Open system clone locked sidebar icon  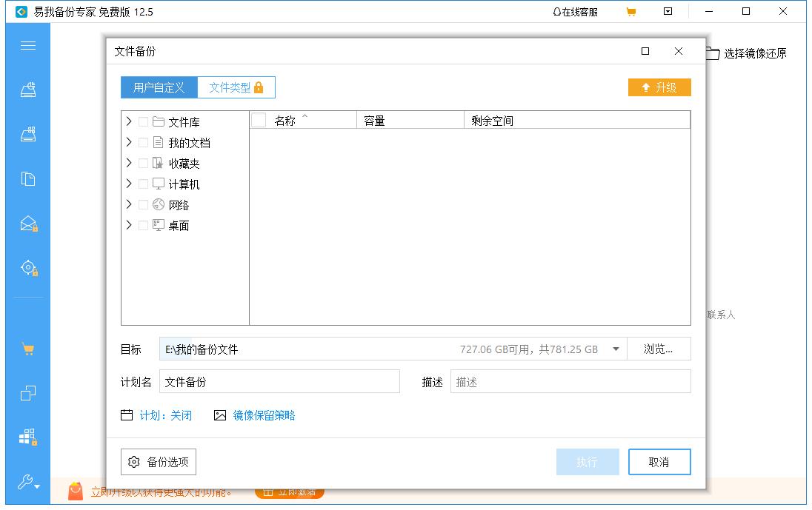[x=28, y=437]
